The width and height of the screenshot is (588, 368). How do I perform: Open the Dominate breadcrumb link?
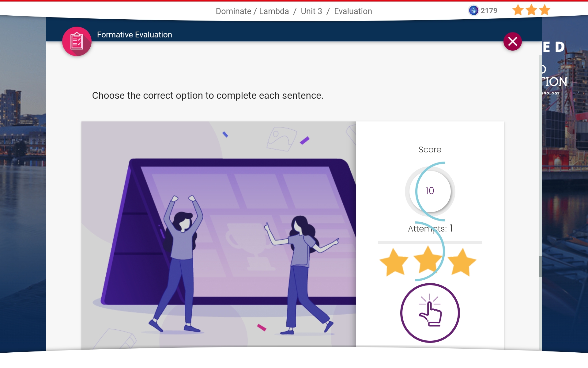coord(233,11)
